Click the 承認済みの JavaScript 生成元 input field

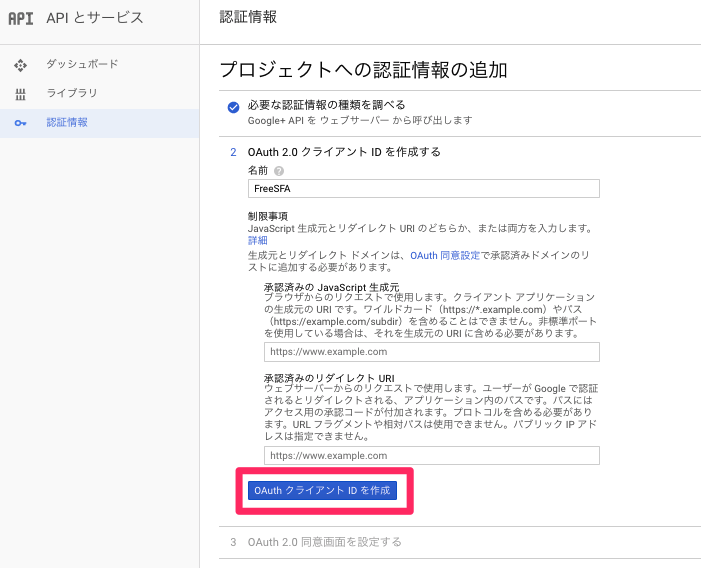[x=431, y=352]
